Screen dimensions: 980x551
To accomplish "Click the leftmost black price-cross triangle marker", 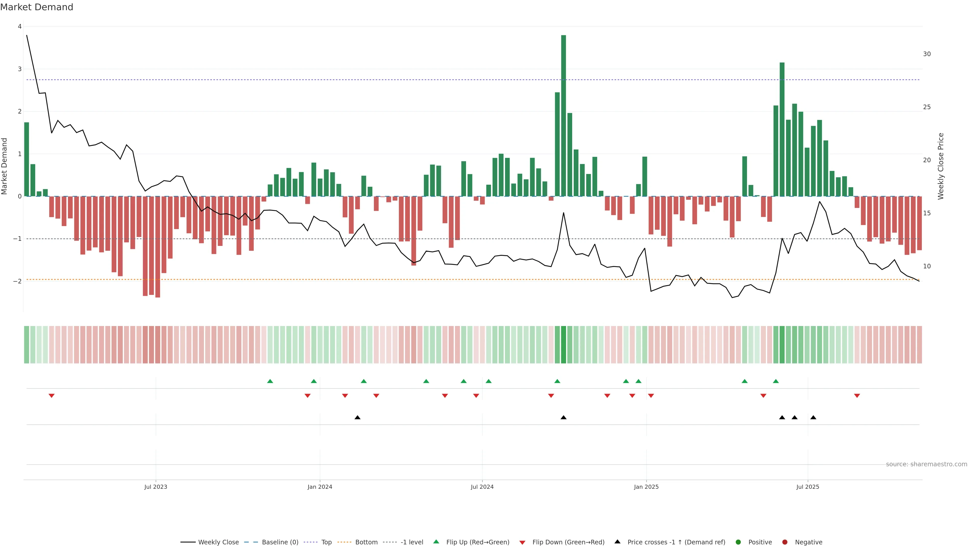I will [x=358, y=418].
